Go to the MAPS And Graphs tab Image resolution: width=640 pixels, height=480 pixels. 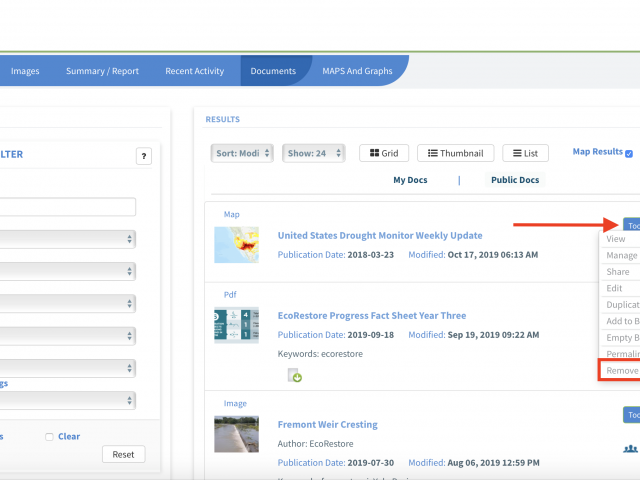(x=357, y=71)
